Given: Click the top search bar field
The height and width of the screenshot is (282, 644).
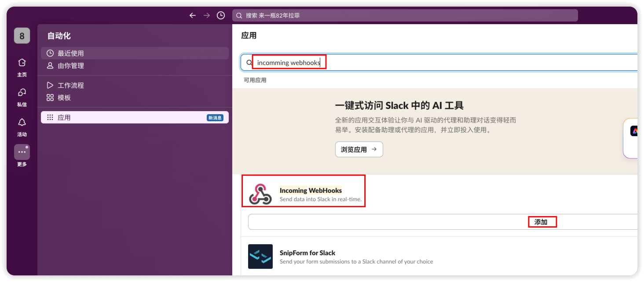Looking at the screenshot, I should (405, 15).
